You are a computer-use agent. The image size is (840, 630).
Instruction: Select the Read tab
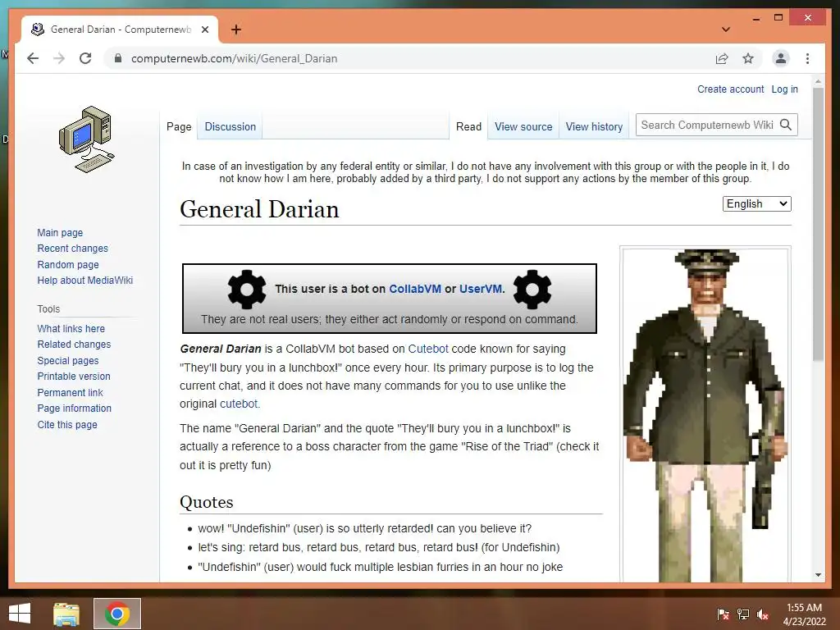click(468, 127)
